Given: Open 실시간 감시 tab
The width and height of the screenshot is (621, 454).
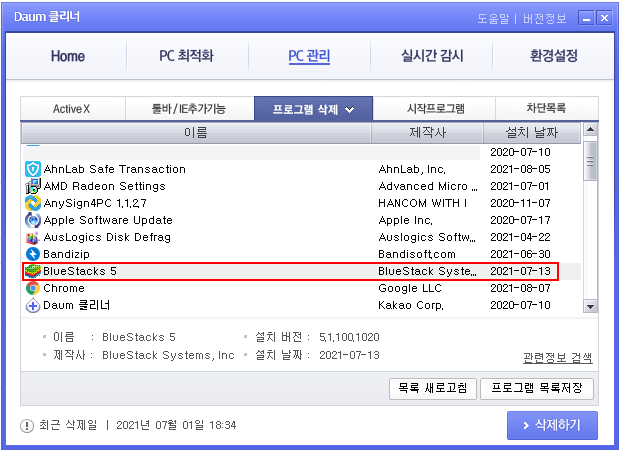Looking at the screenshot, I should 432,56.
